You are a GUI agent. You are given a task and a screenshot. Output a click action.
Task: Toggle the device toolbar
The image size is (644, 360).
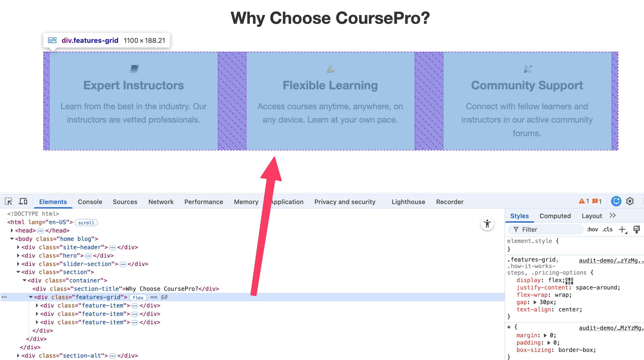23,201
